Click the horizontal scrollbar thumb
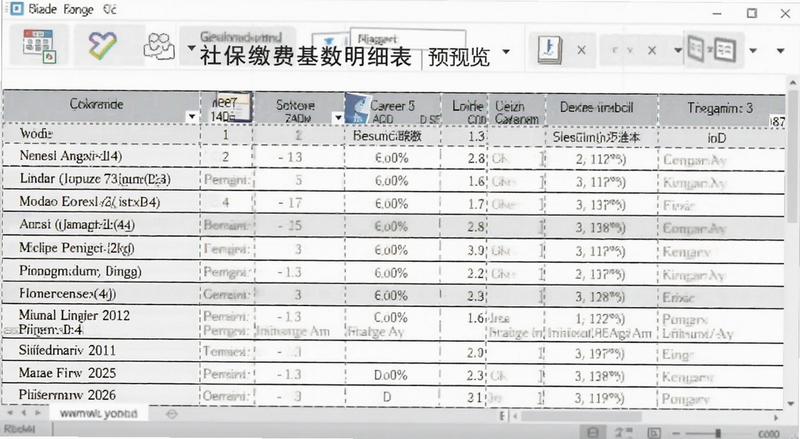 [581, 417]
